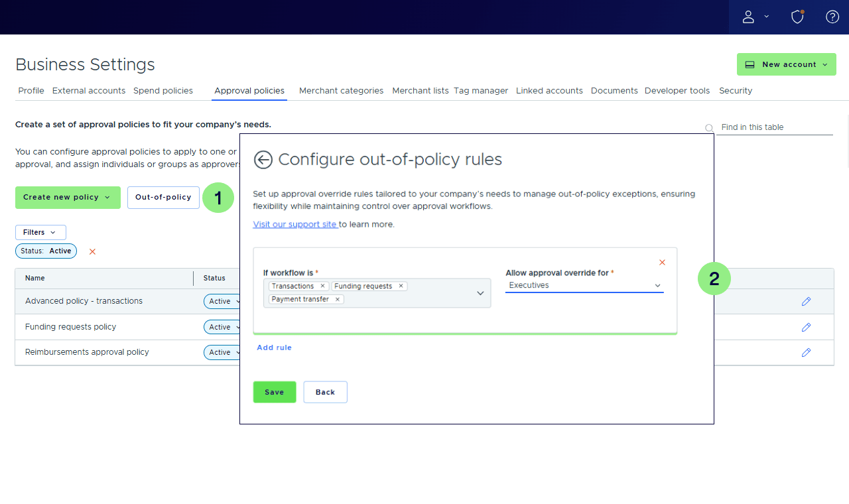Click the shield security icon with notification dot
This screenshot has height=504, width=849.
point(797,17)
